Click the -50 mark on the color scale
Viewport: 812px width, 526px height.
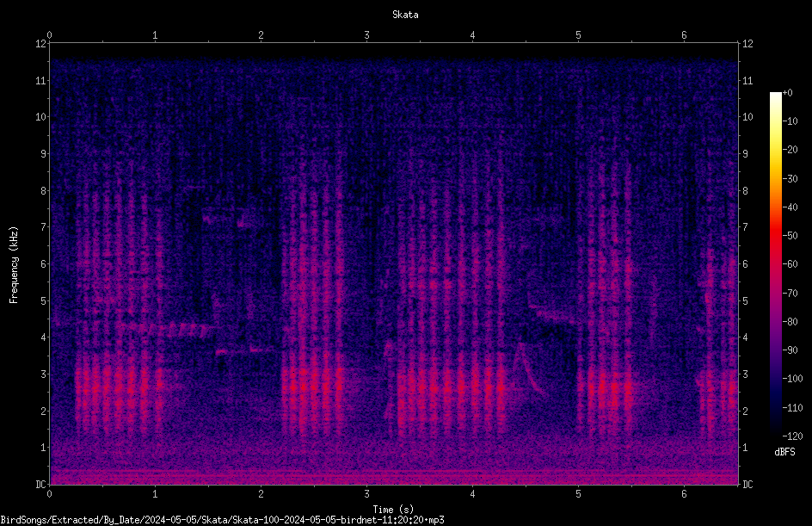[x=790, y=235]
